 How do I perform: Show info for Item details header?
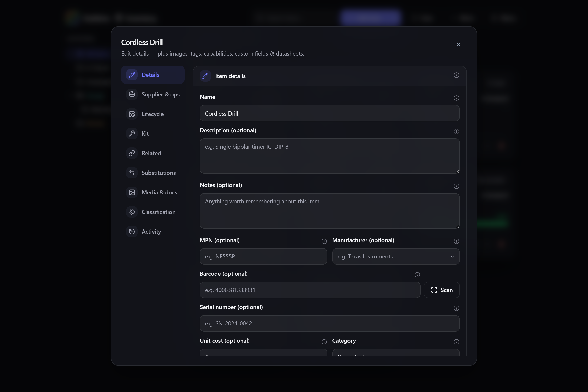click(456, 75)
